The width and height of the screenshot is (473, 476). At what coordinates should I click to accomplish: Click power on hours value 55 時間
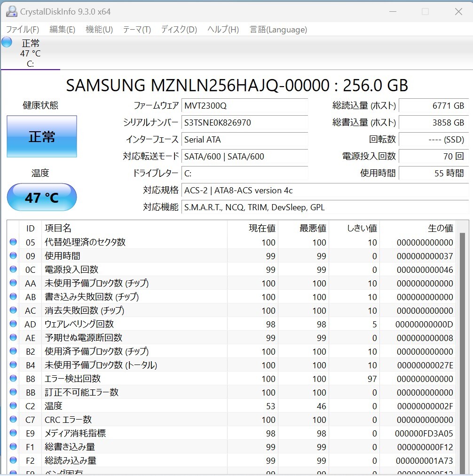tap(434, 174)
